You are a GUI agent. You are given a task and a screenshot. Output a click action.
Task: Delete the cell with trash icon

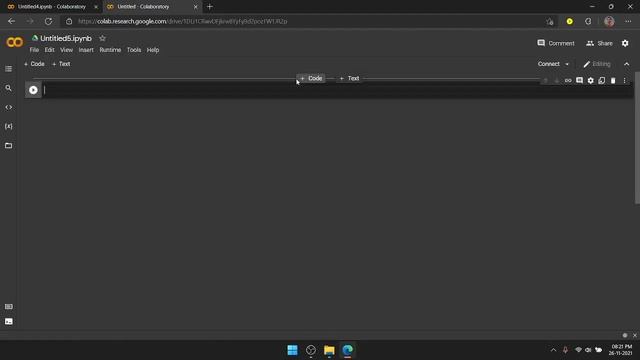coord(613,81)
